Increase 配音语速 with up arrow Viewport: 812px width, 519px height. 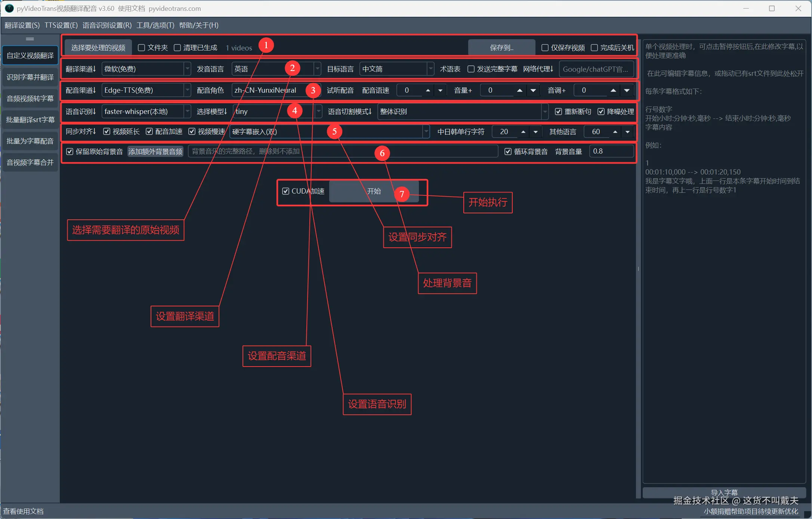coord(428,90)
